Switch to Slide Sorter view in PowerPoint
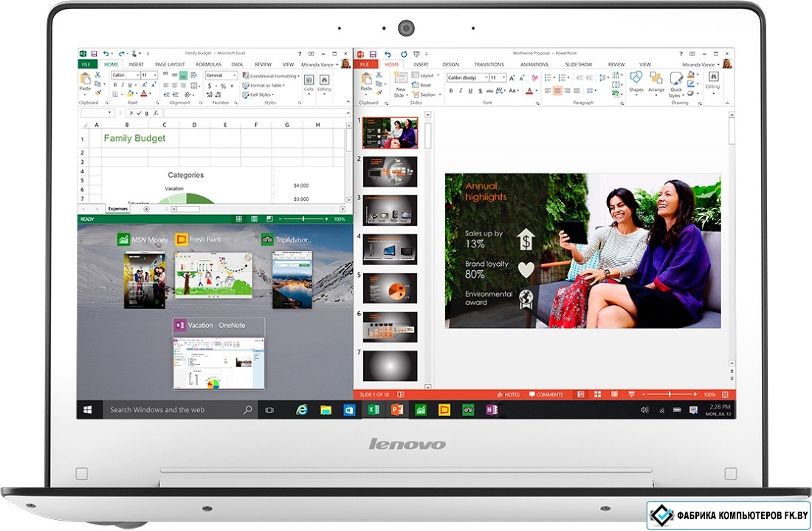 point(598,394)
